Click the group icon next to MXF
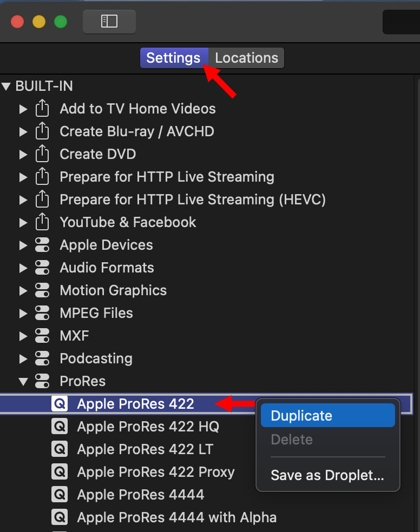The width and height of the screenshot is (420, 532). [42, 336]
